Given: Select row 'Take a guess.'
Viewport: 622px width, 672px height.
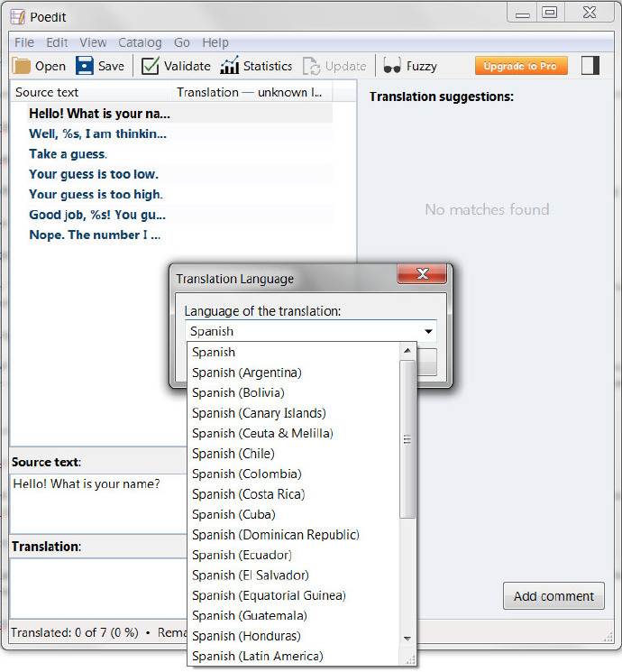Looking at the screenshot, I should pos(180,153).
